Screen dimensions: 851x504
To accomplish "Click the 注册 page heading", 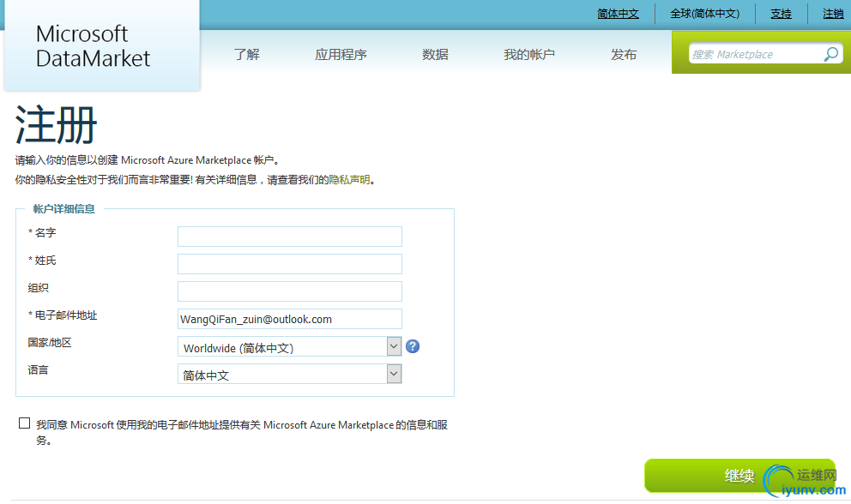I will coord(56,125).
